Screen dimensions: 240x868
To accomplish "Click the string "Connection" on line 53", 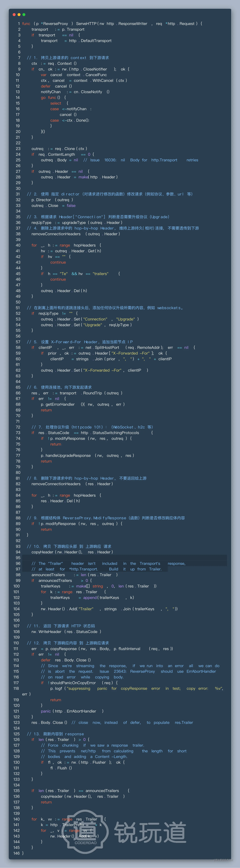I will 95,319.
